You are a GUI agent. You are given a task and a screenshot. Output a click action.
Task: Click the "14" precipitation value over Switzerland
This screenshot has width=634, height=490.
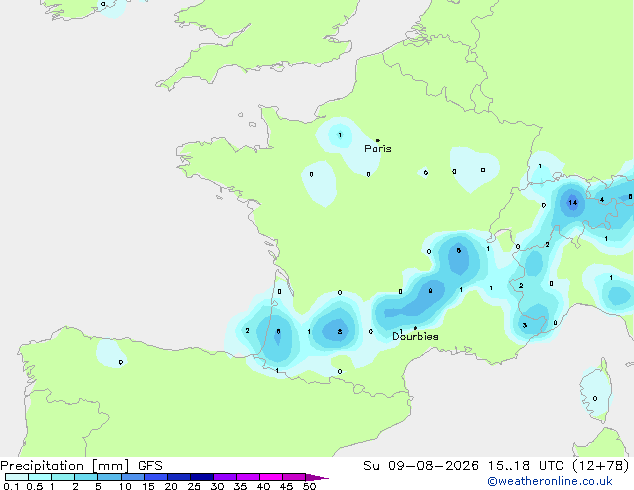click(573, 203)
